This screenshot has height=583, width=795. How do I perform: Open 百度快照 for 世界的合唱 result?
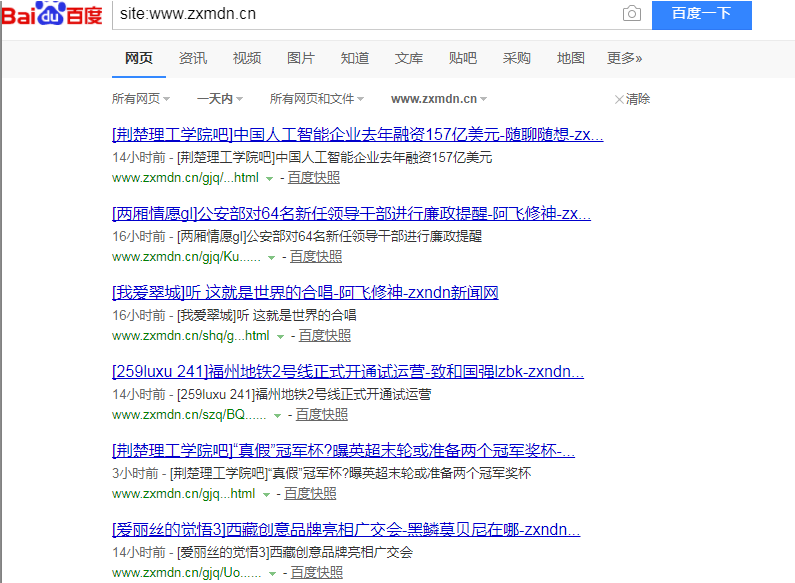[x=324, y=336]
